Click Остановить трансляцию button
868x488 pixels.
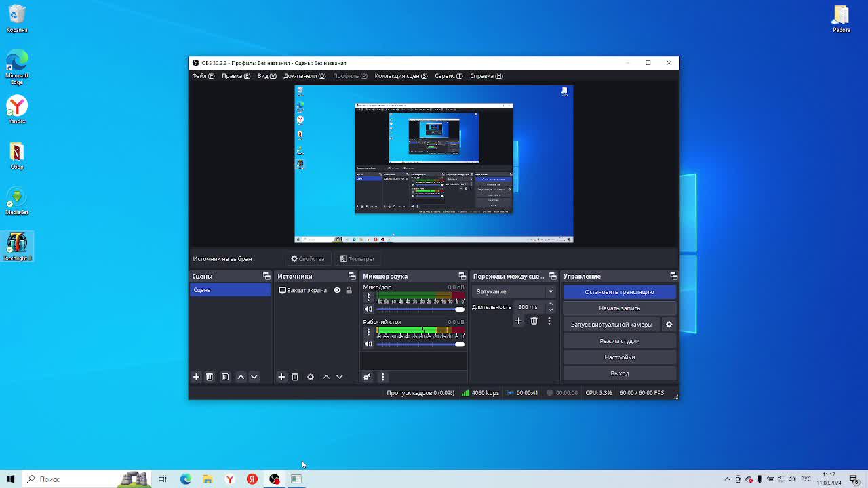619,292
